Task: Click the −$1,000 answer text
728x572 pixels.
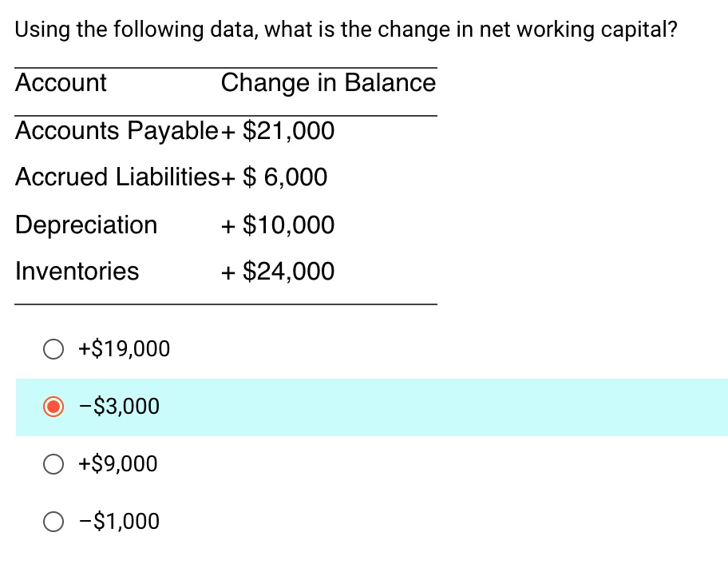Action: click(117, 522)
